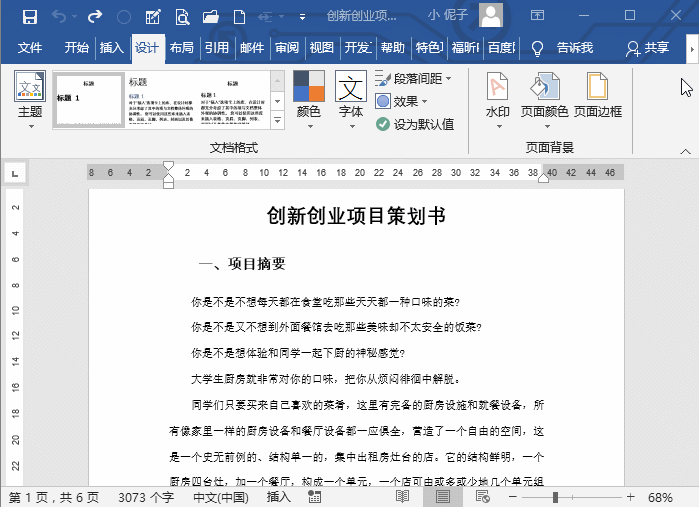Click the zoom out minus button
699x507 pixels.
[x=513, y=497]
